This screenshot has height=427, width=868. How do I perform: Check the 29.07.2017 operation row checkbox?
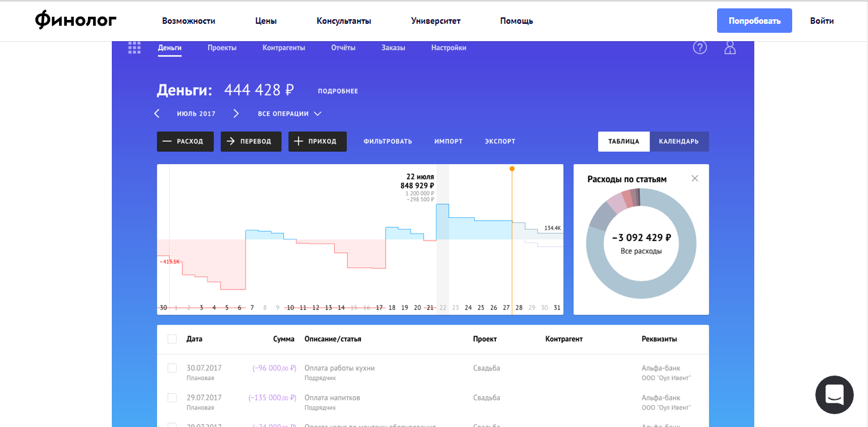pyautogui.click(x=172, y=397)
